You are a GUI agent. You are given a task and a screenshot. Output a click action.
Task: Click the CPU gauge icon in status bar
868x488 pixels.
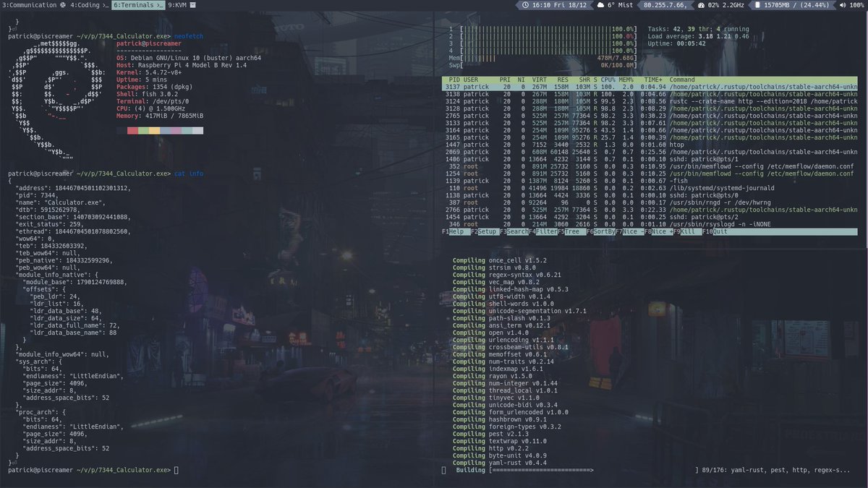pyautogui.click(x=702, y=5)
